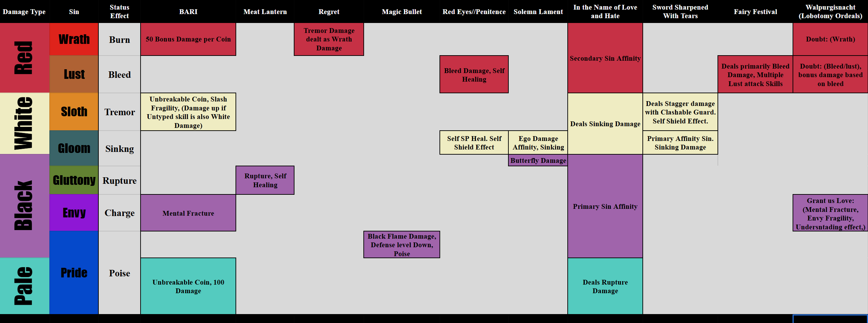Click the Wrath sin cell
This screenshot has width=868, height=323.
coord(74,39)
